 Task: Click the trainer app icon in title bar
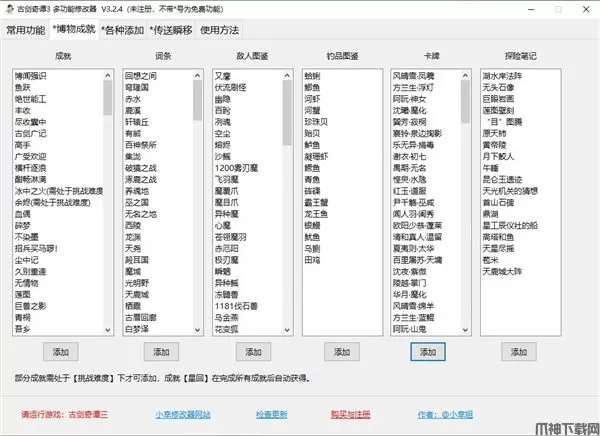(10, 9)
